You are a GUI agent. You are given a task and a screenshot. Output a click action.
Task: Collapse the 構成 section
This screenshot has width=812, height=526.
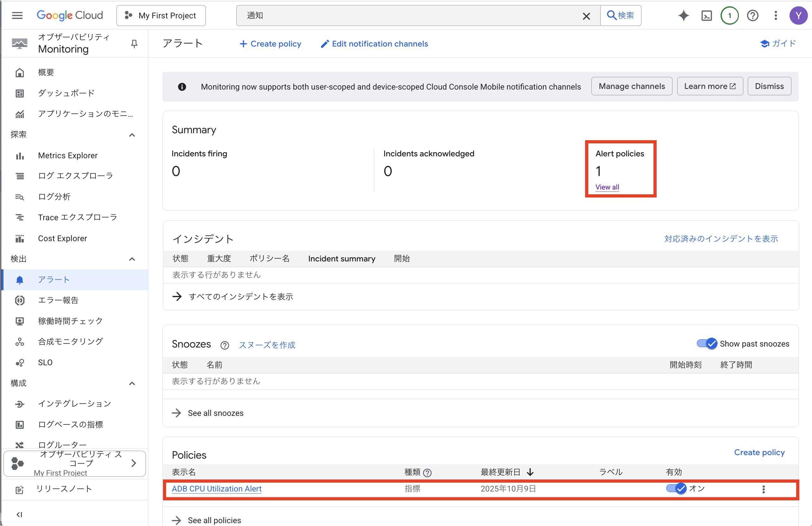click(x=132, y=383)
